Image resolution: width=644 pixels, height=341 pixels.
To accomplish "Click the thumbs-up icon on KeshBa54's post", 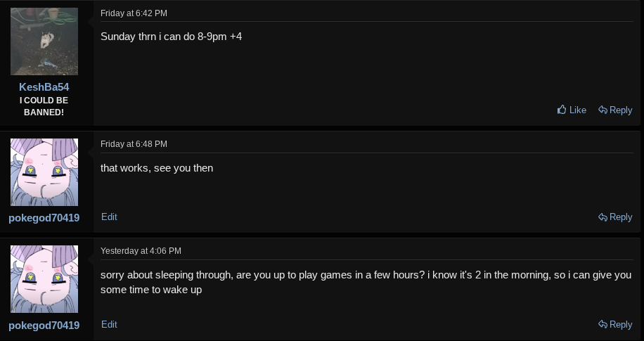I will pos(562,110).
